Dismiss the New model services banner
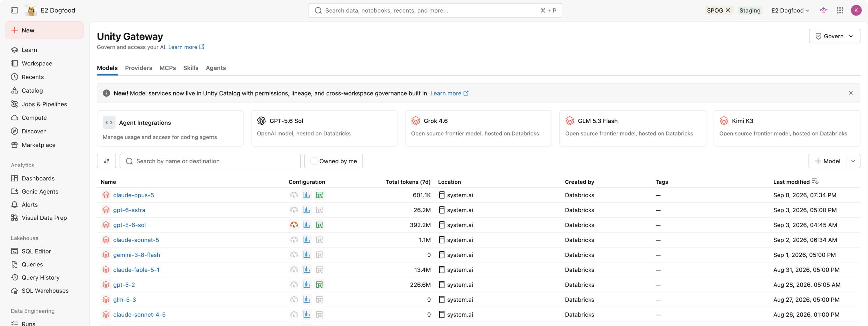 pyautogui.click(x=851, y=93)
